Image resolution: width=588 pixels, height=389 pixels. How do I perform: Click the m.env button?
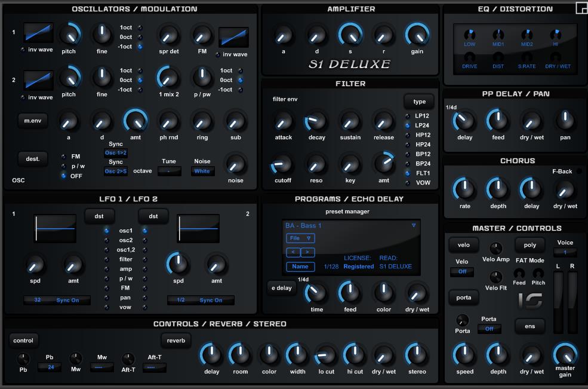click(33, 121)
